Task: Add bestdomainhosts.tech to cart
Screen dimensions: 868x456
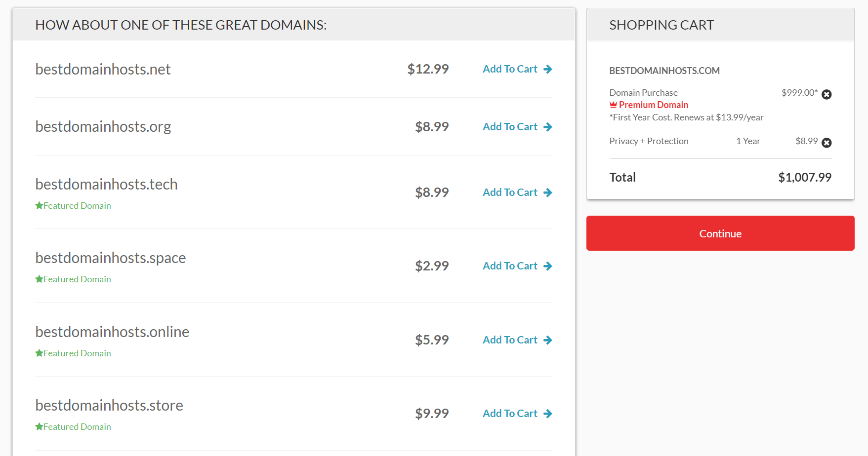Action: (510, 192)
